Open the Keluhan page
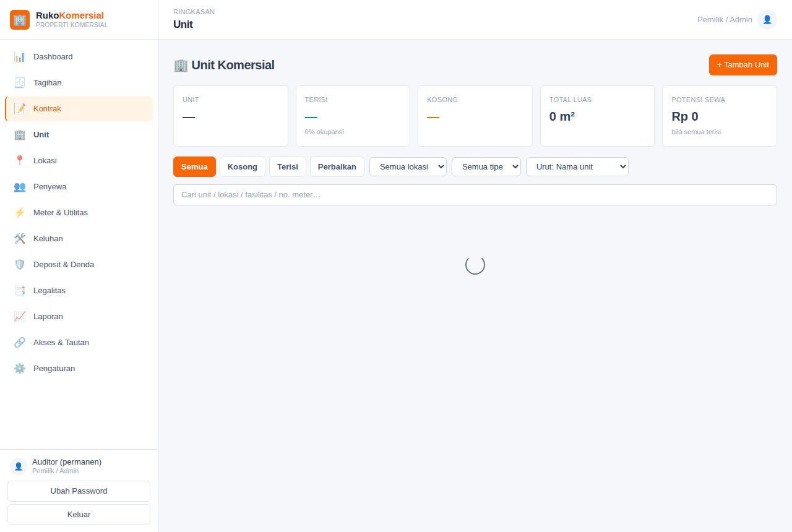 tap(79, 239)
